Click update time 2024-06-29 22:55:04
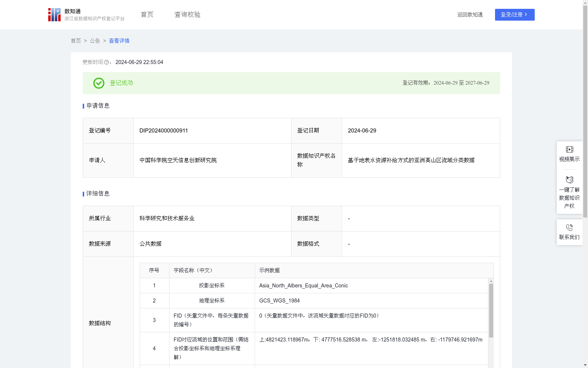This screenshot has width=588, height=368. [139, 63]
